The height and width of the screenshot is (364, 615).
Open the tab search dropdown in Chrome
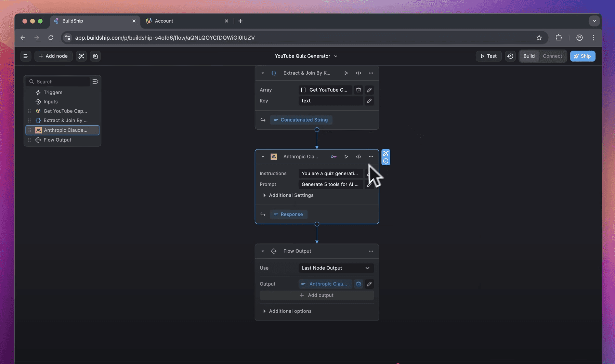[x=594, y=21]
